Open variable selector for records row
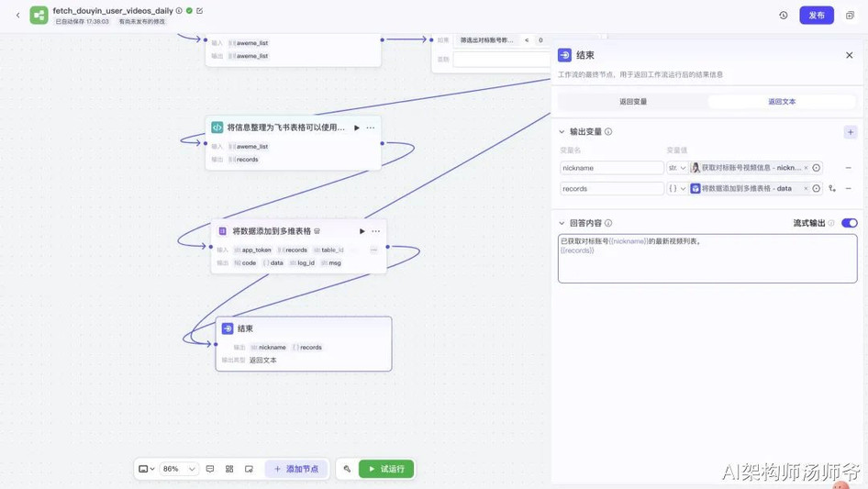This screenshot has height=489, width=868. (816, 189)
